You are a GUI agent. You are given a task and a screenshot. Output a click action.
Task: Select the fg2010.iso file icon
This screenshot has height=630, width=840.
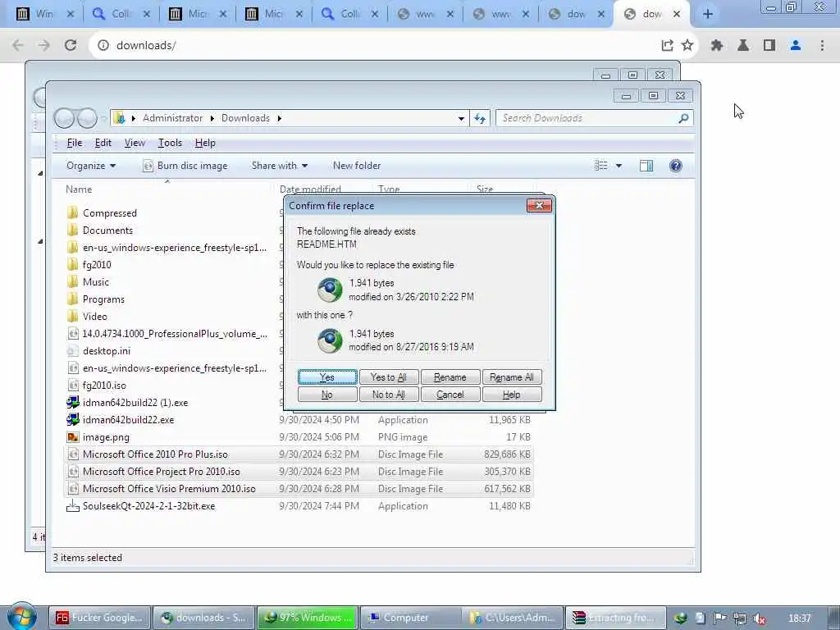[x=73, y=386]
